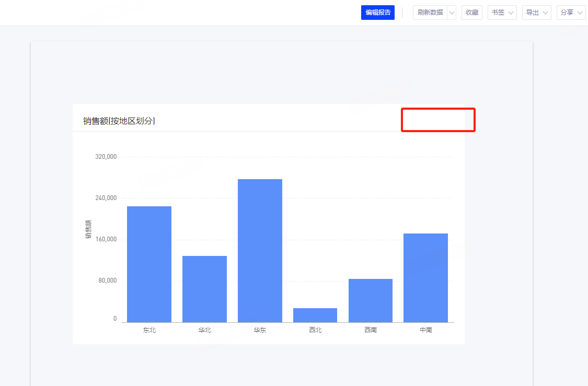588x386 pixels.
Task: Select the 西南 bar in the chart
Action: [x=371, y=300]
